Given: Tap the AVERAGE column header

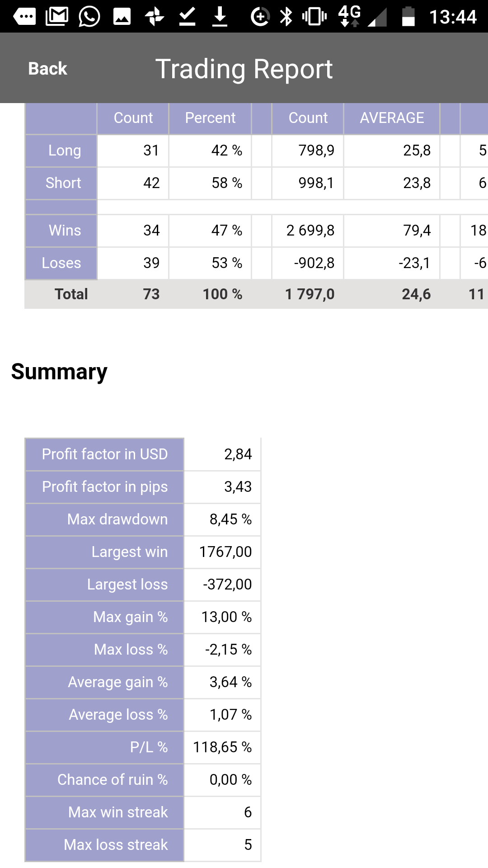Looking at the screenshot, I should [392, 118].
